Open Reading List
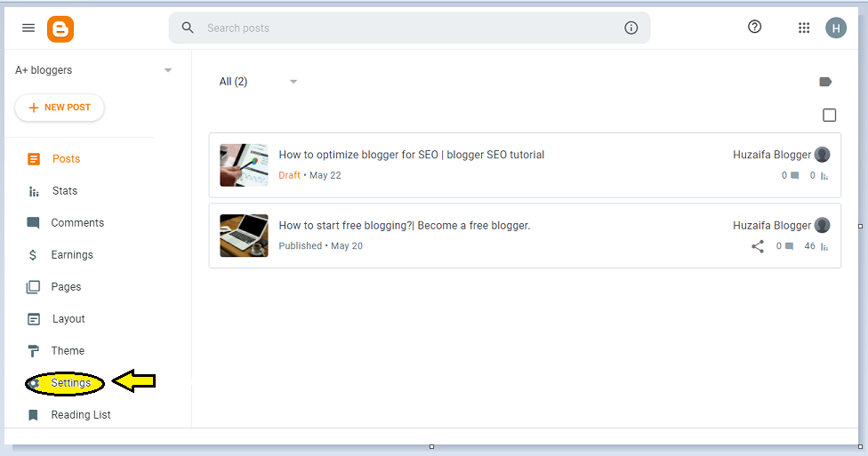 [81, 414]
